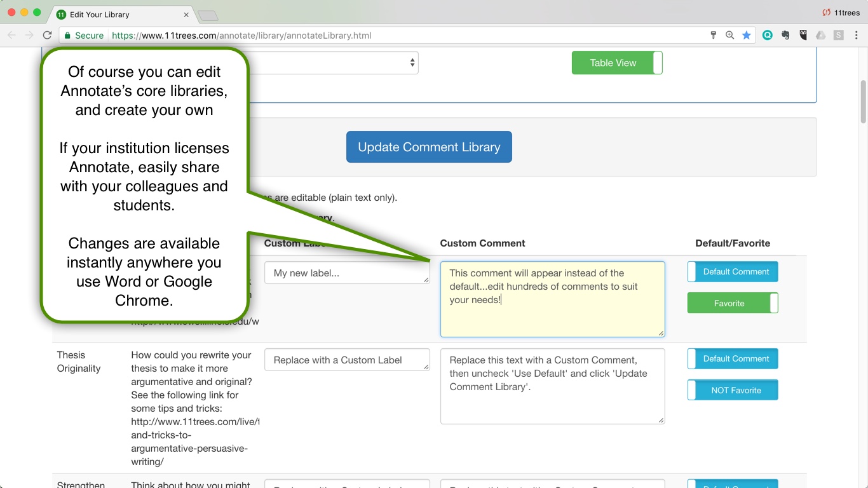Screen dimensions: 868x488
Task: Toggle the Table View switch
Action: 617,63
